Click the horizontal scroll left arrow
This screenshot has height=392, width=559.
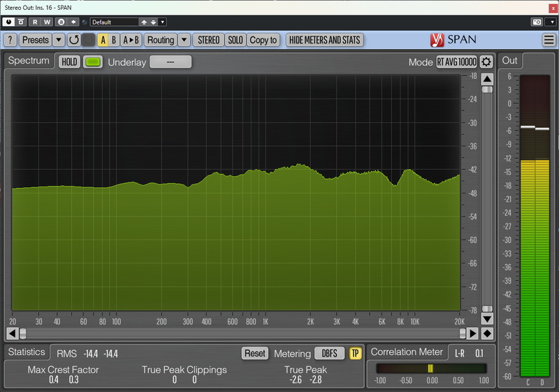click(12, 333)
